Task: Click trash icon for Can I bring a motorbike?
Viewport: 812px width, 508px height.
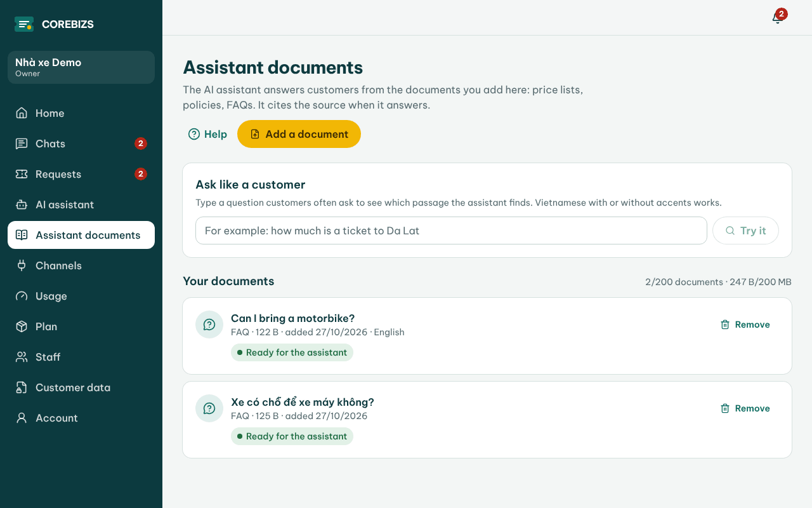Action: pos(725,324)
